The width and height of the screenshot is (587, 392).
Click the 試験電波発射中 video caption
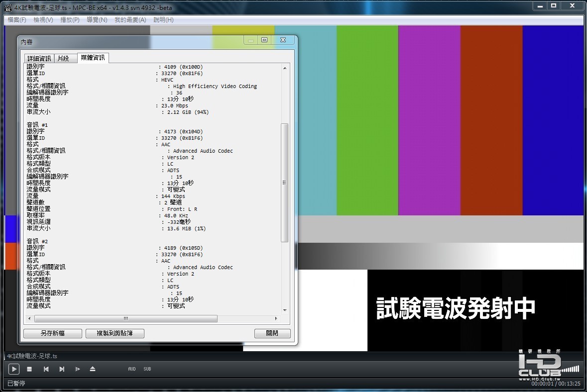456,308
